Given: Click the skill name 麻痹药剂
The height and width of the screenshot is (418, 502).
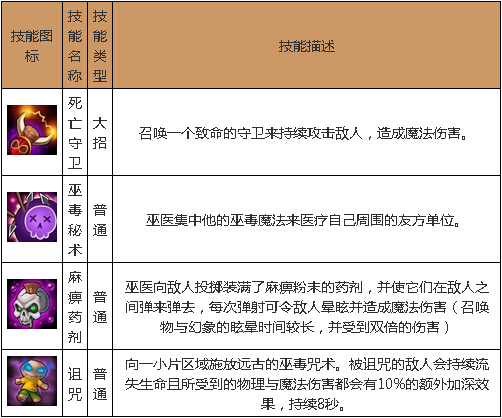Looking at the screenshot, I should point(75,307).
